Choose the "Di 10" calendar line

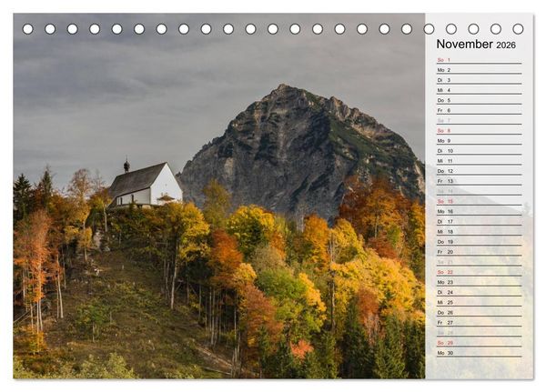(x=480, y=151)
